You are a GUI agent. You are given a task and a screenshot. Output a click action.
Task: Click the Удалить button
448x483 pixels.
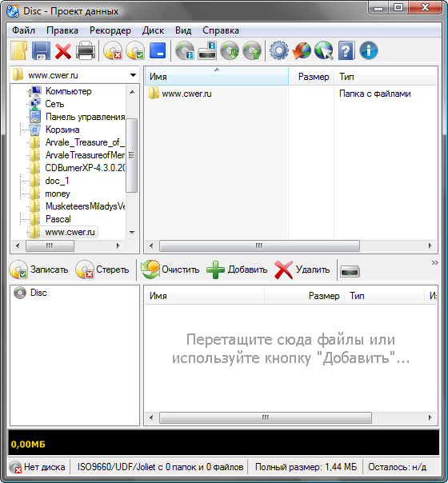[302, 269]
